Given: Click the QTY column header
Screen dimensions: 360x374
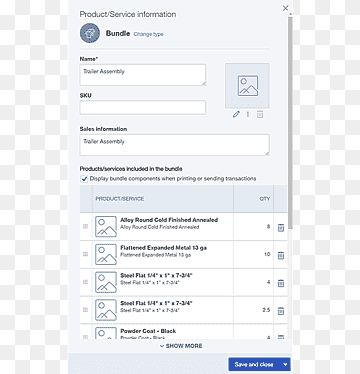Looking at the screenshot, I should point(265,199).
